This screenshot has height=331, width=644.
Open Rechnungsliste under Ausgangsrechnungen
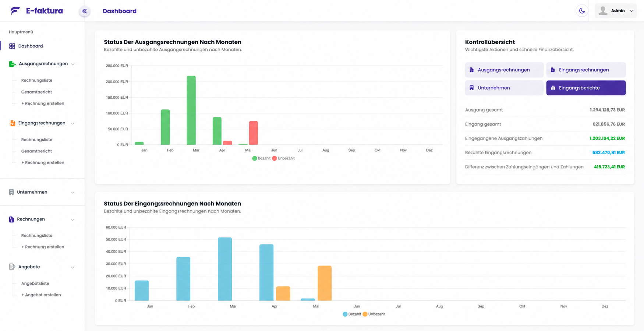click(37, 80)
